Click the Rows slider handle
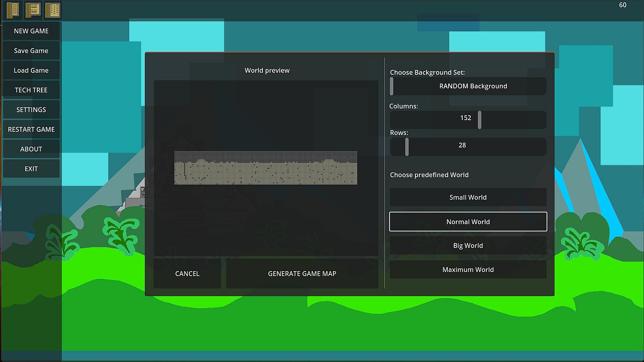644x362 pixels. point(407,147)
